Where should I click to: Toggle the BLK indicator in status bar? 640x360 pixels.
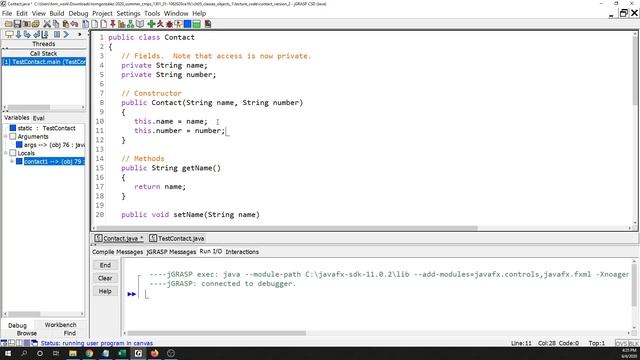pos(633,343)
